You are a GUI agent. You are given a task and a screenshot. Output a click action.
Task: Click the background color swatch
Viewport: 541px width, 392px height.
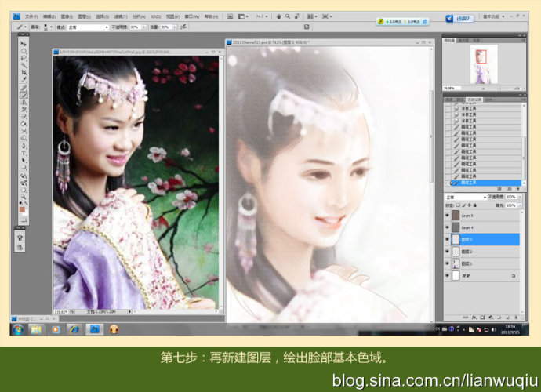tap(25, 213)
